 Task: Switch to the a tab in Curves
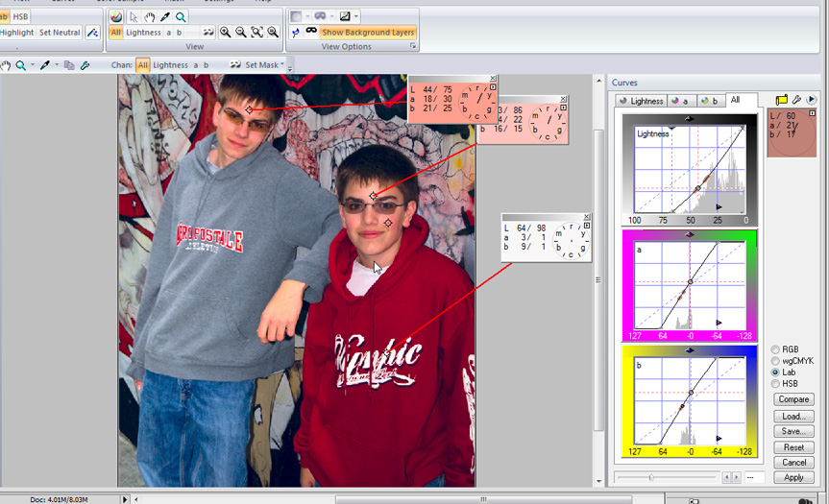tap(680, 101)
